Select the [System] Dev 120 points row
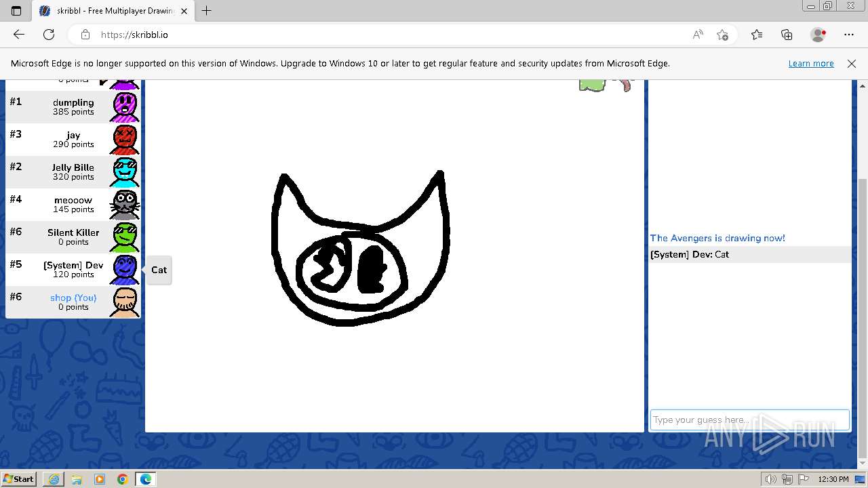The width and height of the screenshot is (868, 488). [x=73, y=270]
